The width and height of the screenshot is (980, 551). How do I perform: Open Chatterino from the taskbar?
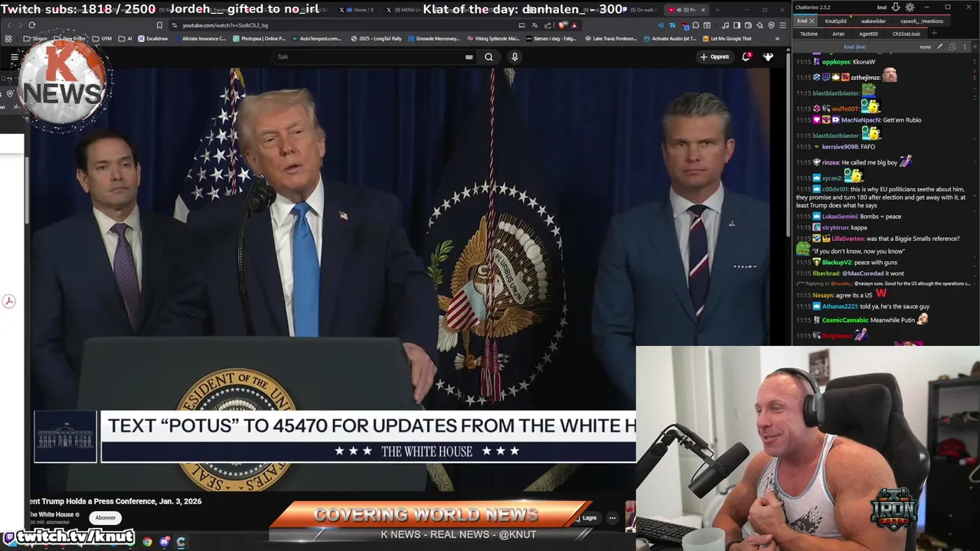[181, 542]
